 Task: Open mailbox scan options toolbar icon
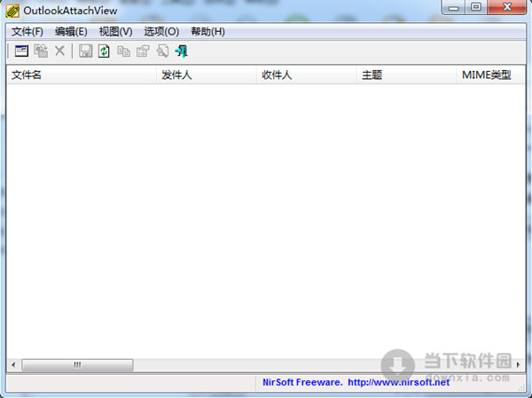(21, 51)
